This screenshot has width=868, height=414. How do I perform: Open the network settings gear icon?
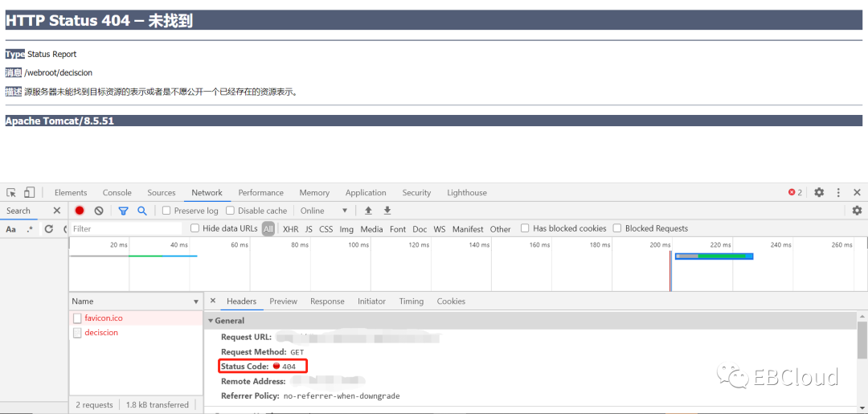point(857,211)
